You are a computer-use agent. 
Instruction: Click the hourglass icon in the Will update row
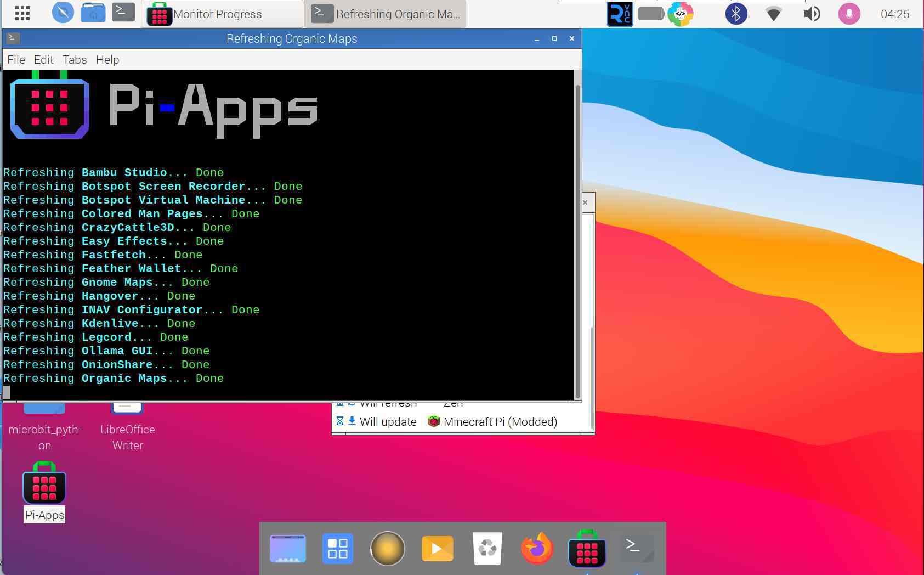340,421
